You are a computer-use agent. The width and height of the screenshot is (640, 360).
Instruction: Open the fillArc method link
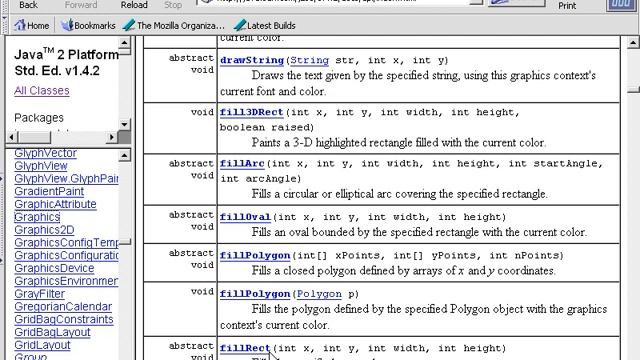coord(242,164)
